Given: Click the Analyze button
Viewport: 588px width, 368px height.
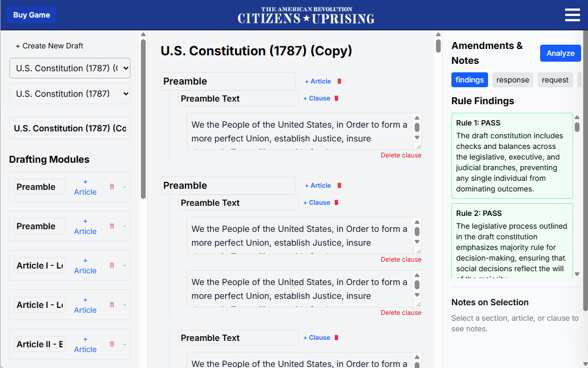Looking at the screenshot, I should coord(560,53).
